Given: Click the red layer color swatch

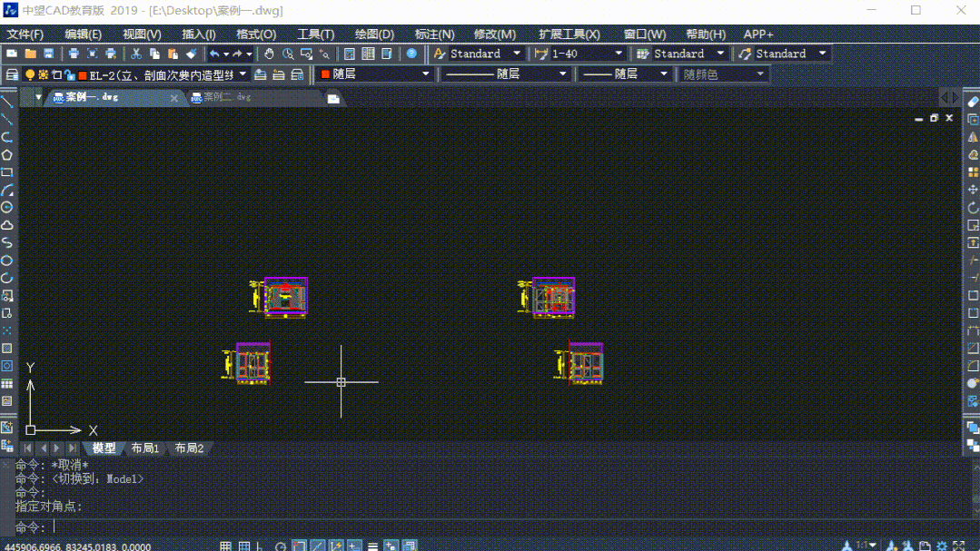Looking at the screenshot, I should coord(83,74).
